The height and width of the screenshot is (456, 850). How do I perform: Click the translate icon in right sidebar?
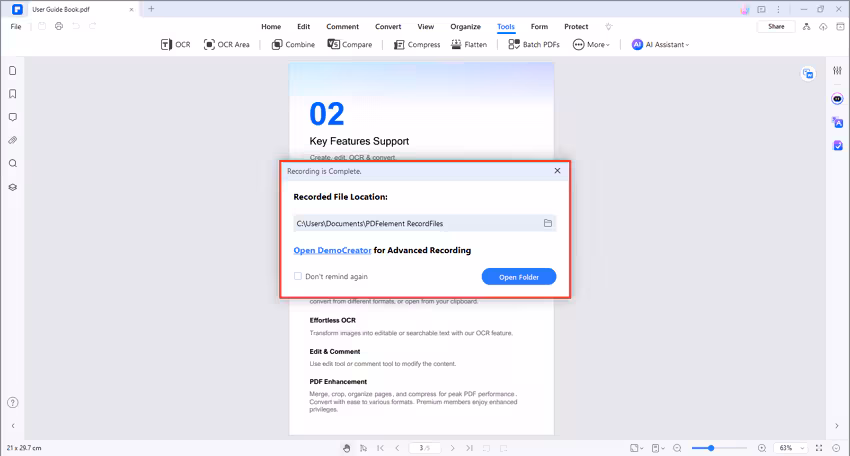coord(838,123)
